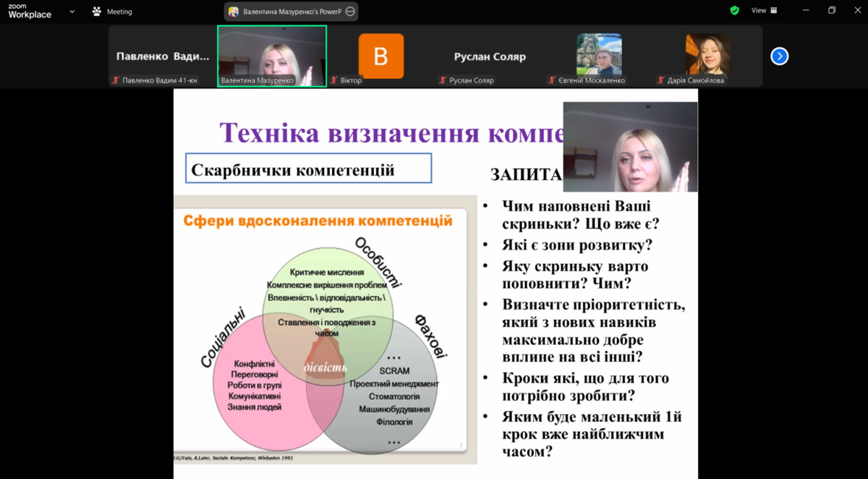
Task: Click the Meeting paw icon
Action: pos(97,12)
